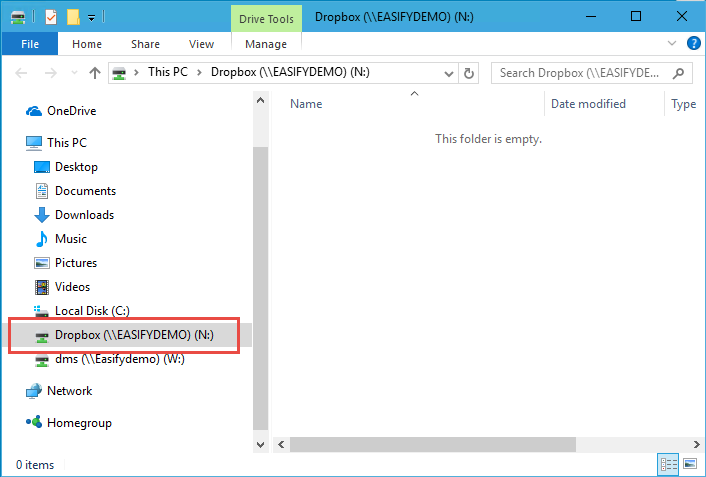
Task: Open the Customize Quick Access Toolbar dropdown
Action: (92, 17)
